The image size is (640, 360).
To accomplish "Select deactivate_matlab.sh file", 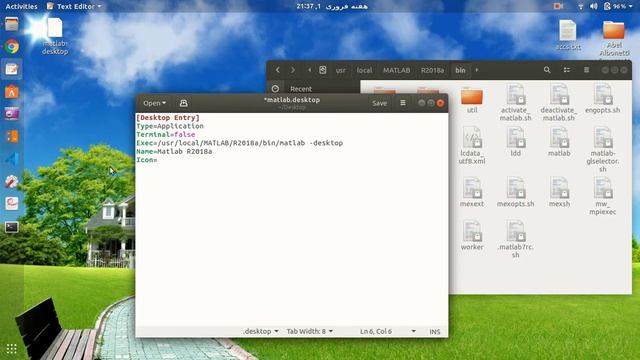I will pos(559,102).
